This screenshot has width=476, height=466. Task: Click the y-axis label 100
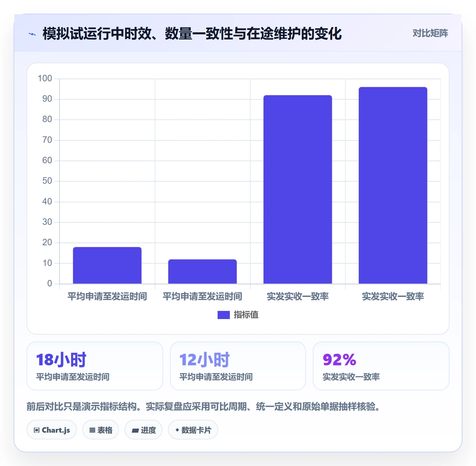coord(45,79)
